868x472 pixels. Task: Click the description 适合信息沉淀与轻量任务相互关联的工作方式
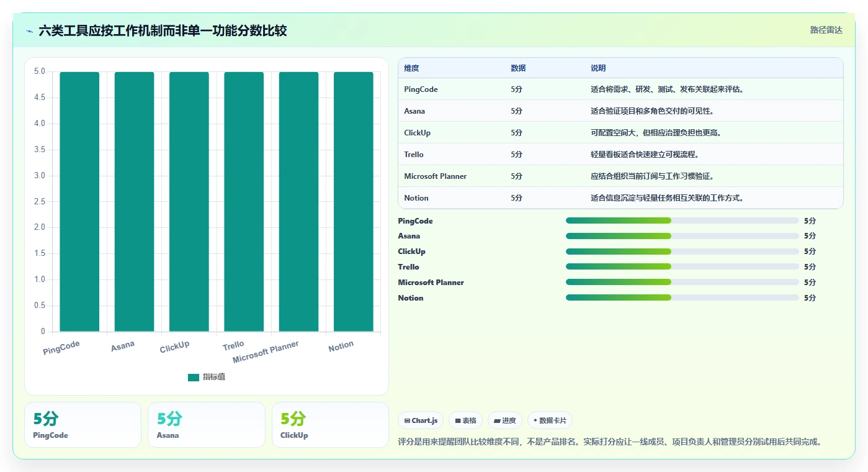click(667, 198)
